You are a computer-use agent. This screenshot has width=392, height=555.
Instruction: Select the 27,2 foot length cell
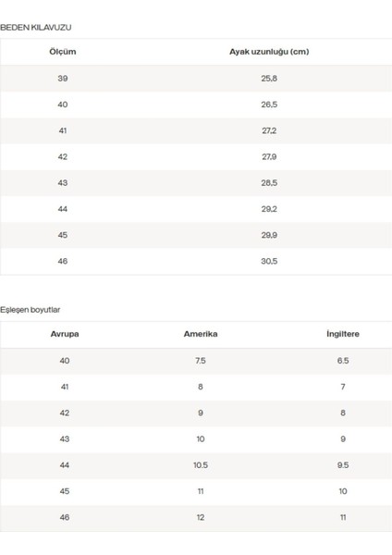[269, 130]
